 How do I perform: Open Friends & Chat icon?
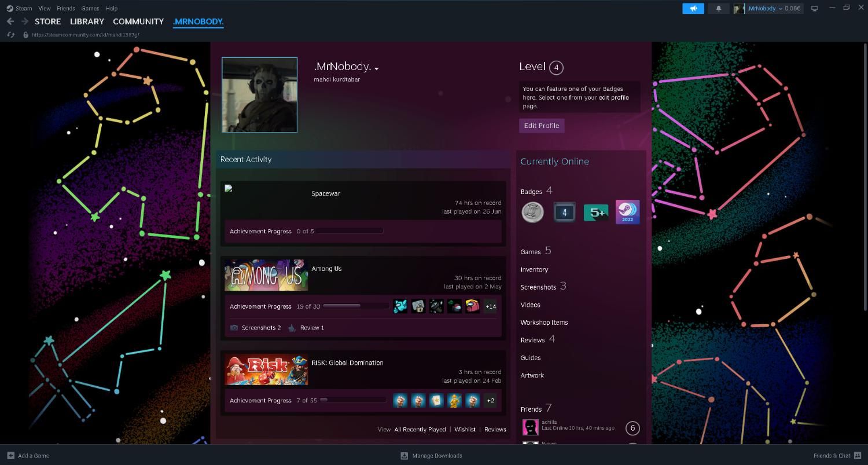point(858,456)
